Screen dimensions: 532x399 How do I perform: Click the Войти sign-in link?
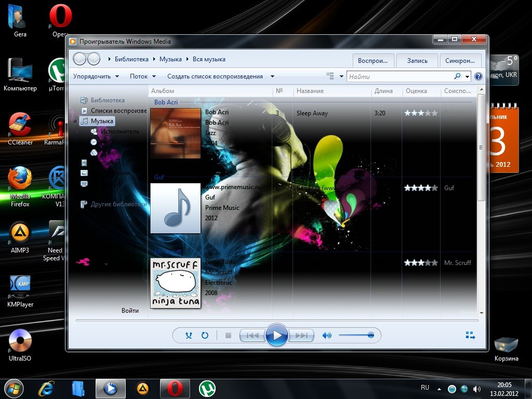130,311
